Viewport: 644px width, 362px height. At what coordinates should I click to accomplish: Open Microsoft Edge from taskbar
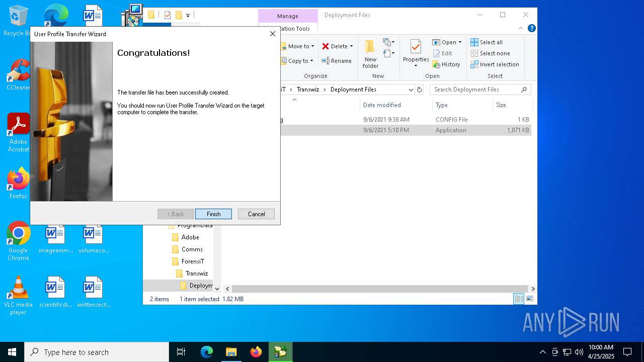(207, 352)
